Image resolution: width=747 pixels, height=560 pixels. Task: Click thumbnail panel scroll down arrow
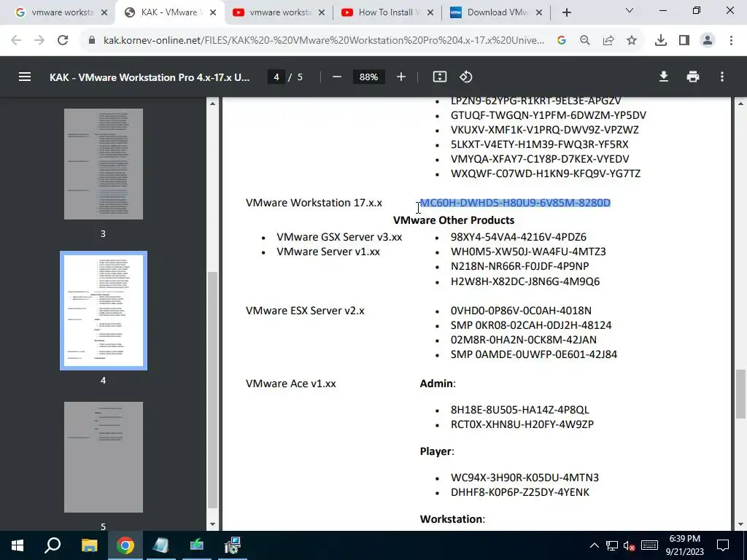212,524
